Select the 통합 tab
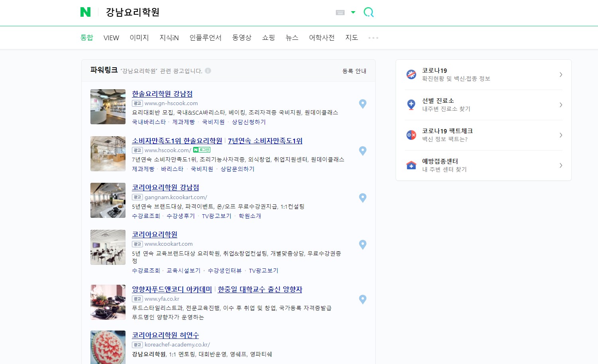The height and width of the screenshot is (364, 598). [x=86, y=37]
